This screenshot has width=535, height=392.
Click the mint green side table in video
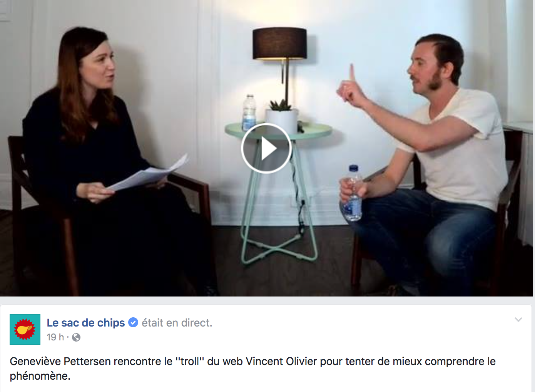tap(279, 193)
